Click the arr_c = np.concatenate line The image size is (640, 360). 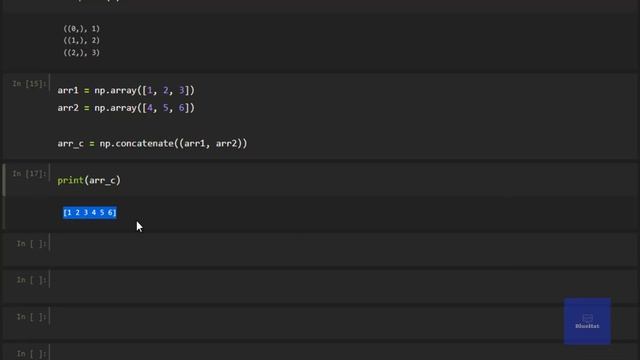[152, 144]
